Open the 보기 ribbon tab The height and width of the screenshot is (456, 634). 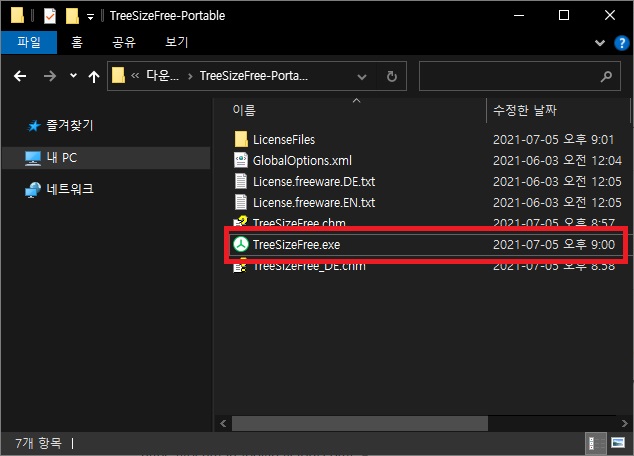[177, 42]
